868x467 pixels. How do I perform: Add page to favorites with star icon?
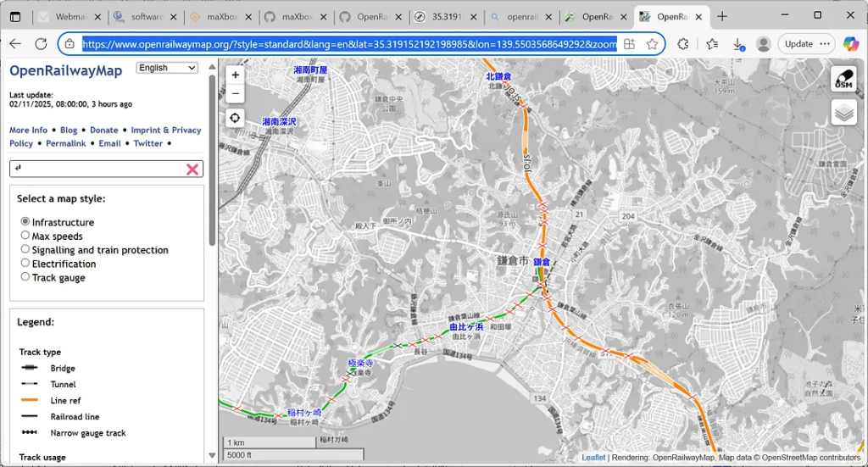(652, 44)
